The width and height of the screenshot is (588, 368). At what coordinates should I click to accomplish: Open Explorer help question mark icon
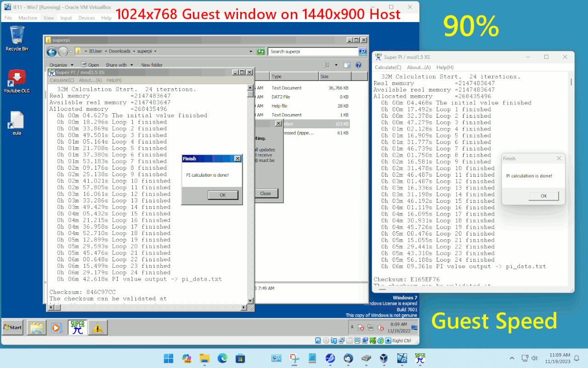point(358,65)
